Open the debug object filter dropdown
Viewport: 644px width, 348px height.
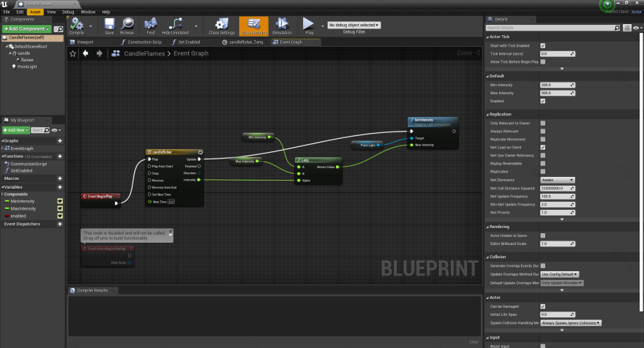click(358, 25)
